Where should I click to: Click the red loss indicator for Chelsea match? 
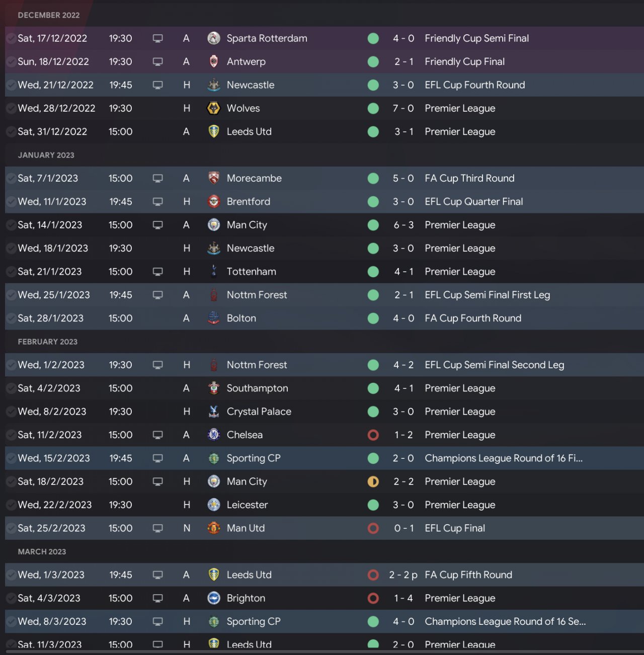[373, 435]
